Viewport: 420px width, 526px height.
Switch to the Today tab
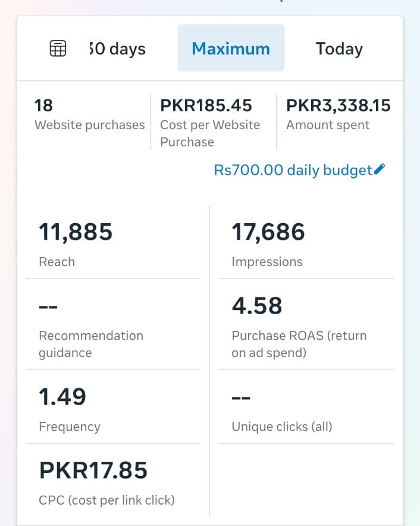(339, 48)
